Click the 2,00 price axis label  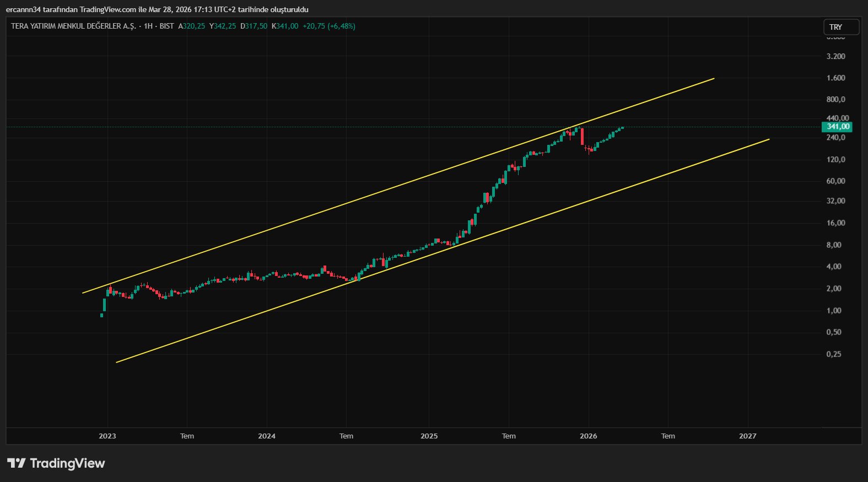(834, 288)
